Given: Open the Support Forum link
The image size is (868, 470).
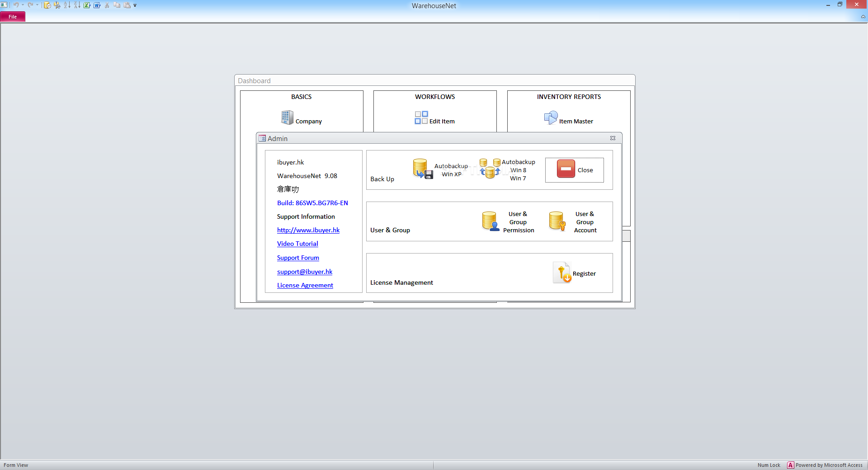Looking at the screenshot, I should pos(298,258).
